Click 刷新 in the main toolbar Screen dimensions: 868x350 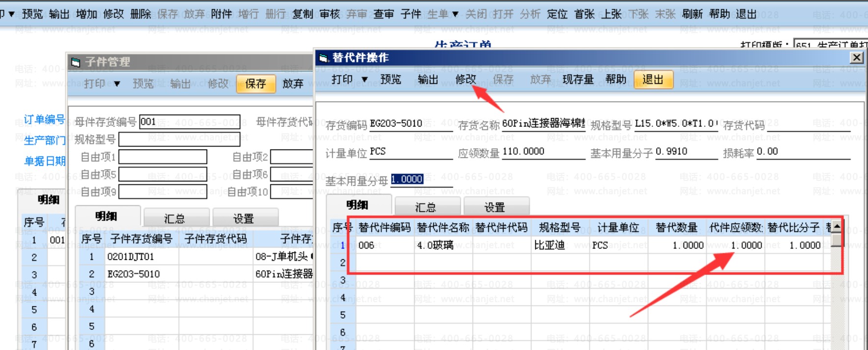coord(692,14)
